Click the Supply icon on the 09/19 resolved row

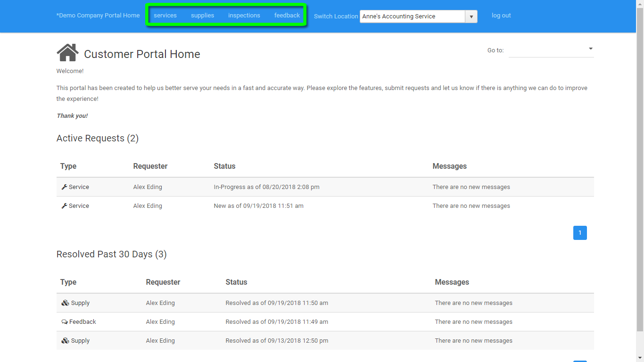65,303
